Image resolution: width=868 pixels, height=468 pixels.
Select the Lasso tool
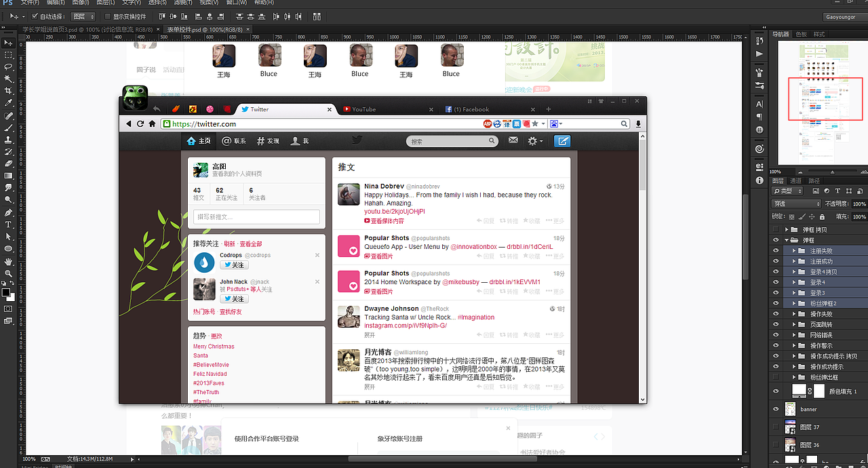[x=8, y=67]
